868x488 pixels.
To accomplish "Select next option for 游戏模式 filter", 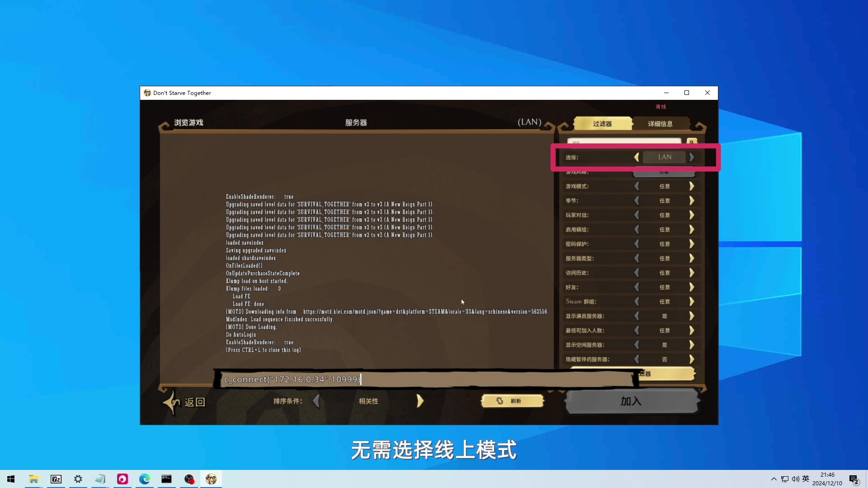I will pyautogui.click(x=692, y=186).
